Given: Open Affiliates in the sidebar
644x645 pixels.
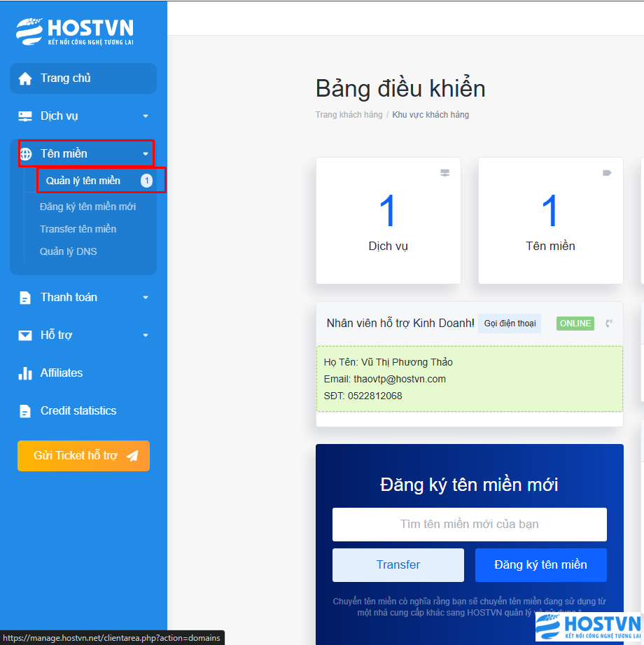Looking at the screenshot, I should click(83, 373).
